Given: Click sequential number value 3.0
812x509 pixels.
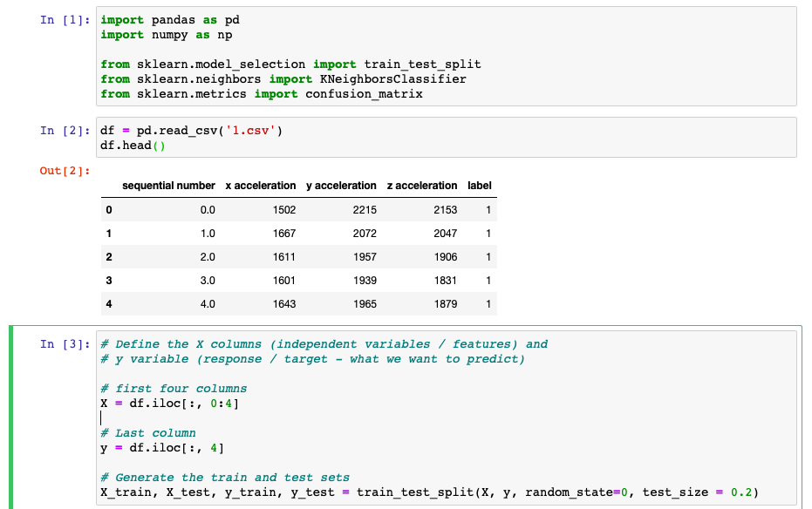Looking at the screenshot, I should (x=208, y=281).
